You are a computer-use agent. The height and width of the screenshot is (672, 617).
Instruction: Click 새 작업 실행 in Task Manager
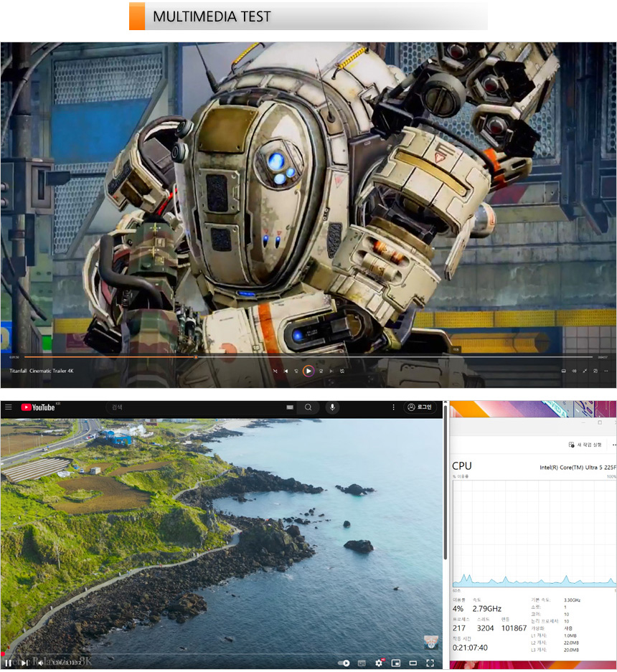585,445
